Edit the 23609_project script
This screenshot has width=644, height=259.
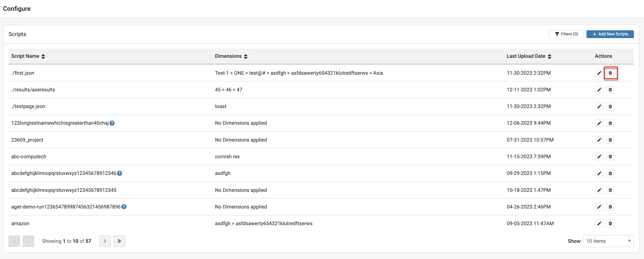(599, 140)
